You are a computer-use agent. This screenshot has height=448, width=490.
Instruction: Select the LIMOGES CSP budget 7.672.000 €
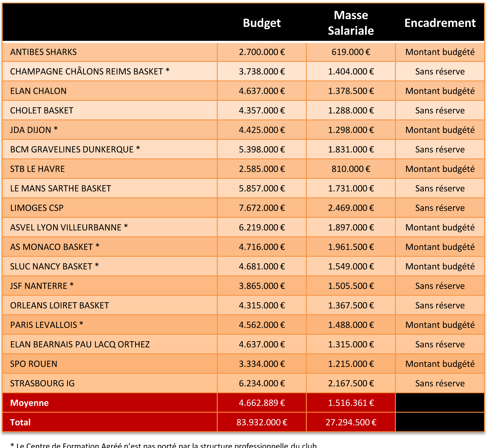tap(262, 208)
